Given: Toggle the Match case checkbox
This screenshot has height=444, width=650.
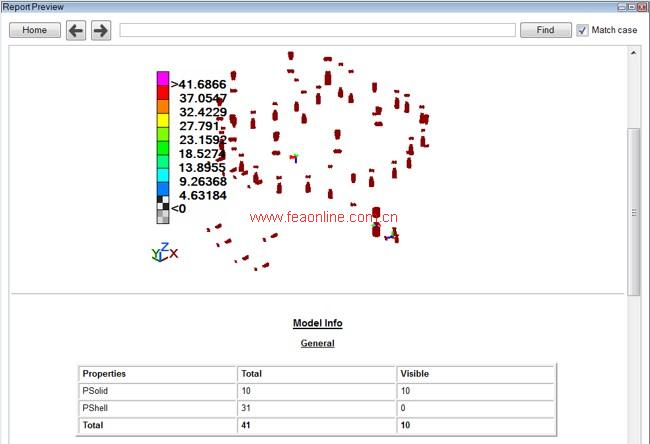Looking at the screenshot, I should (582, 30).
